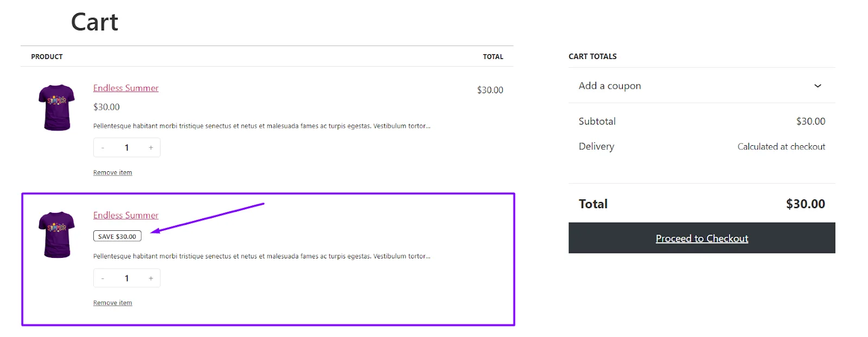The height and width of the screenshot is (337, 868).
Task: Click the SAVE $30.00 badge
Action: [x=117, y=236]
